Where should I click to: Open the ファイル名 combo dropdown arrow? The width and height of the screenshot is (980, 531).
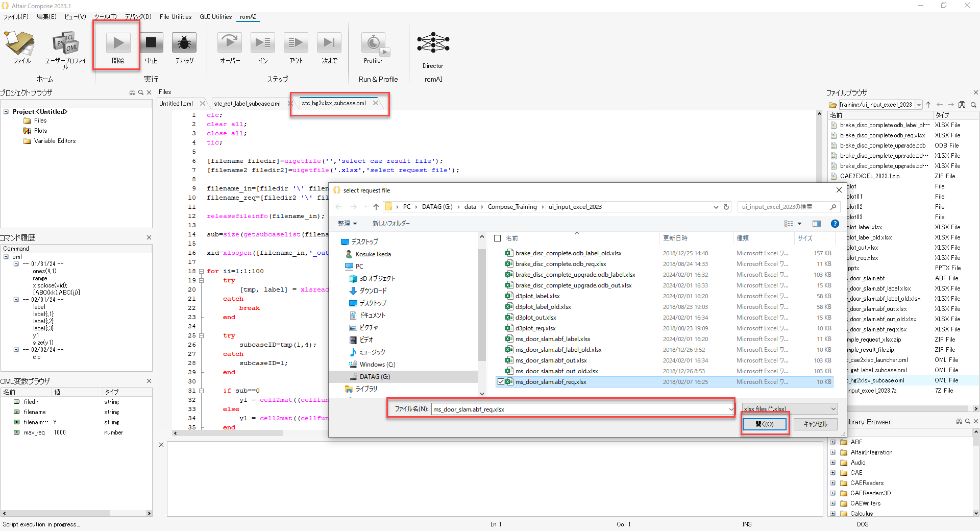(731, 409)
